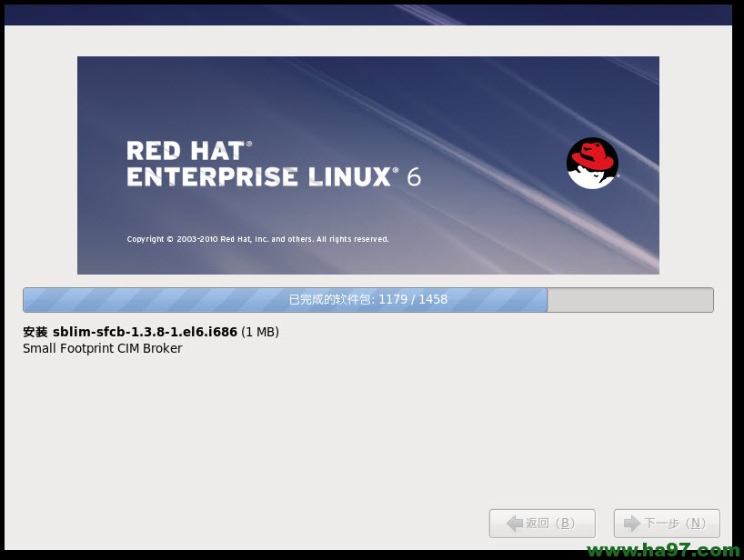
Task: Click the RED HAT ENTERPRISE LINUX title text
Action: (x=274, y=164)
